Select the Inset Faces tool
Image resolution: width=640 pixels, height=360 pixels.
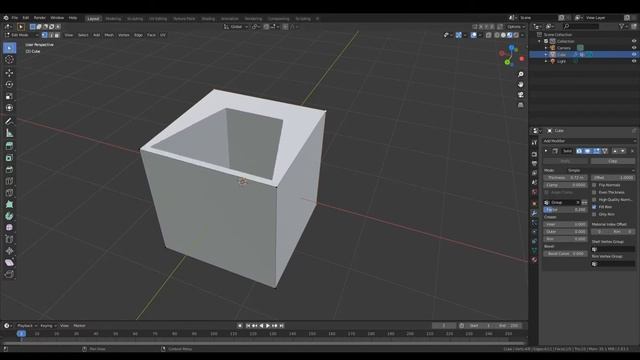click(x=9, y=158)
